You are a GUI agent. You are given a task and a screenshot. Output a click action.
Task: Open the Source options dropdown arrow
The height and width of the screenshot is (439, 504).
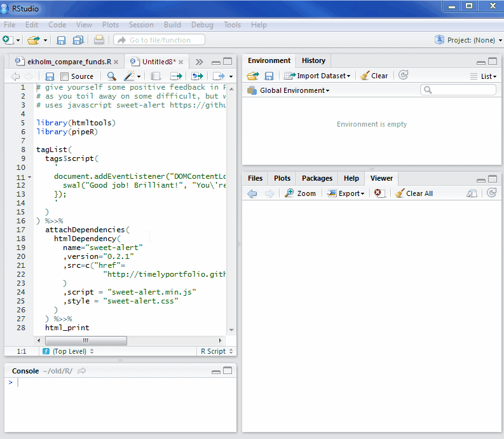231,76
